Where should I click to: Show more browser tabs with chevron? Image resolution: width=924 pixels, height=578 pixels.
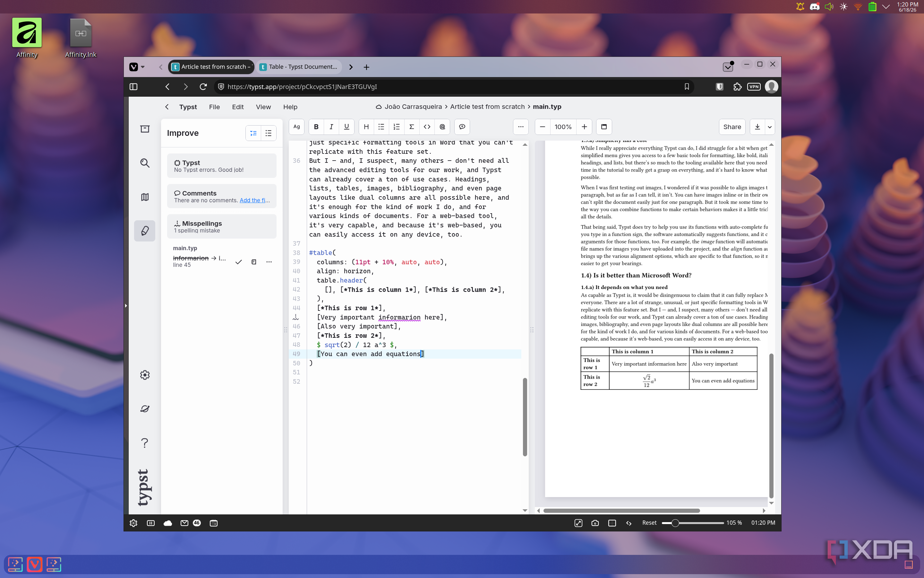(x=351, y=67)
